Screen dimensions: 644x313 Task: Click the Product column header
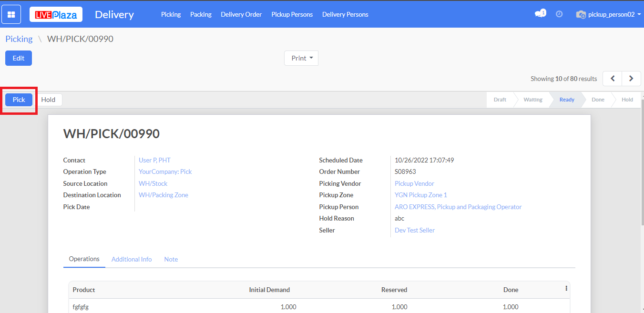coord(84,290)
